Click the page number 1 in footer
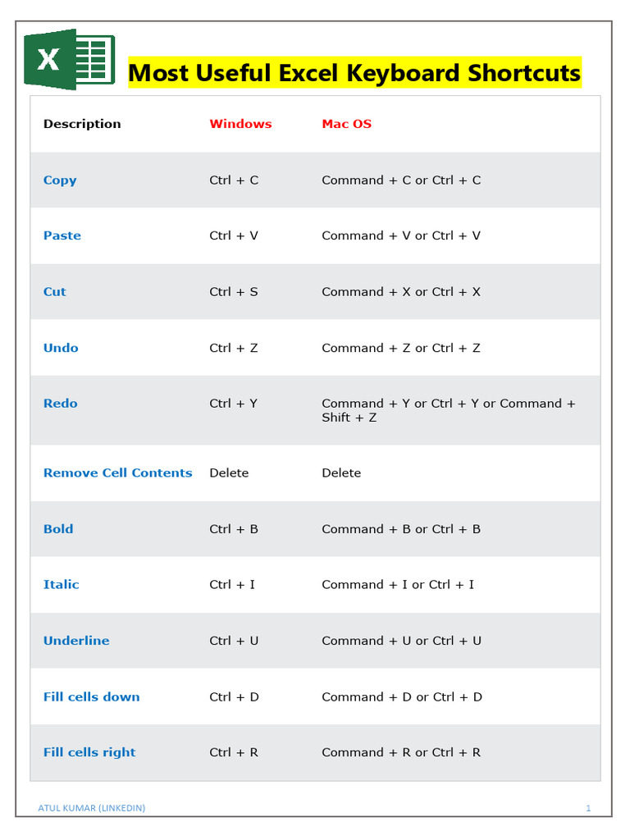This screenshot has width=630, height=840. [x=588, y=808]
